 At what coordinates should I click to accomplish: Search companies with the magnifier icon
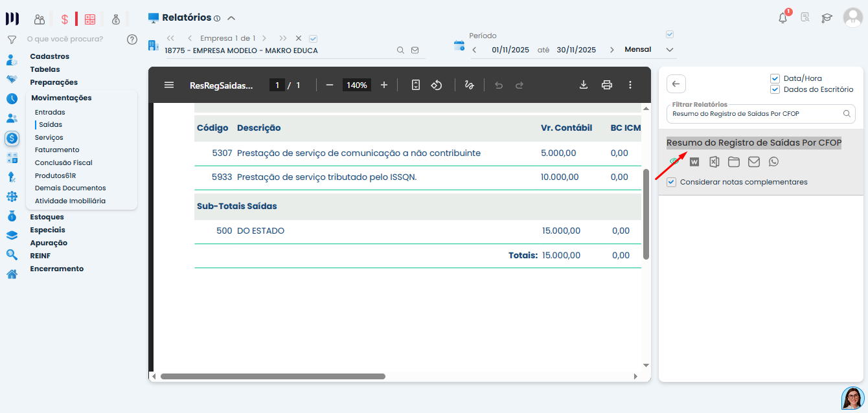click(x=401, y=50)
